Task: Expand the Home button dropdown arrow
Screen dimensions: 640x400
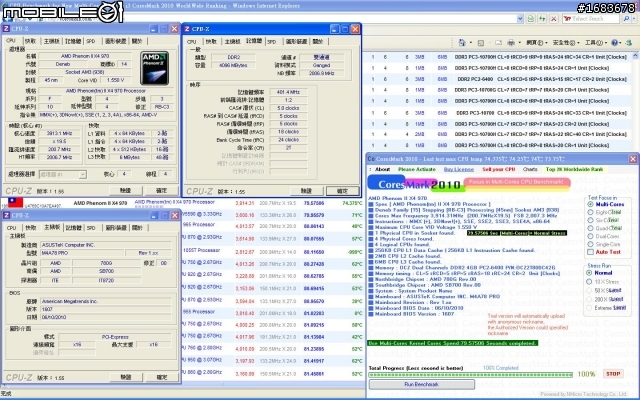Action: click(x=471, y=42)
